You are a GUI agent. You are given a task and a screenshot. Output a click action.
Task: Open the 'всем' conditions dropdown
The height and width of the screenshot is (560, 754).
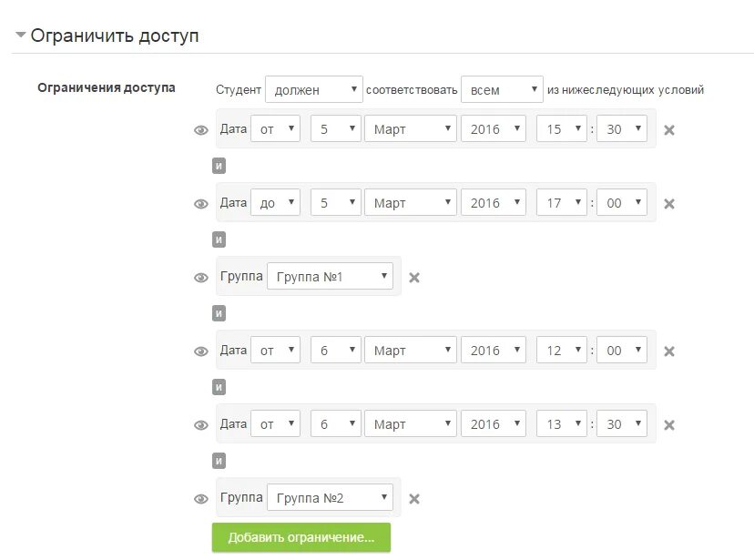502,89
